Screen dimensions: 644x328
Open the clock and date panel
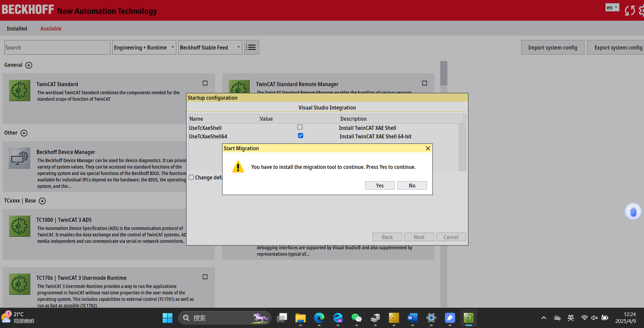[x=625, y=318]
